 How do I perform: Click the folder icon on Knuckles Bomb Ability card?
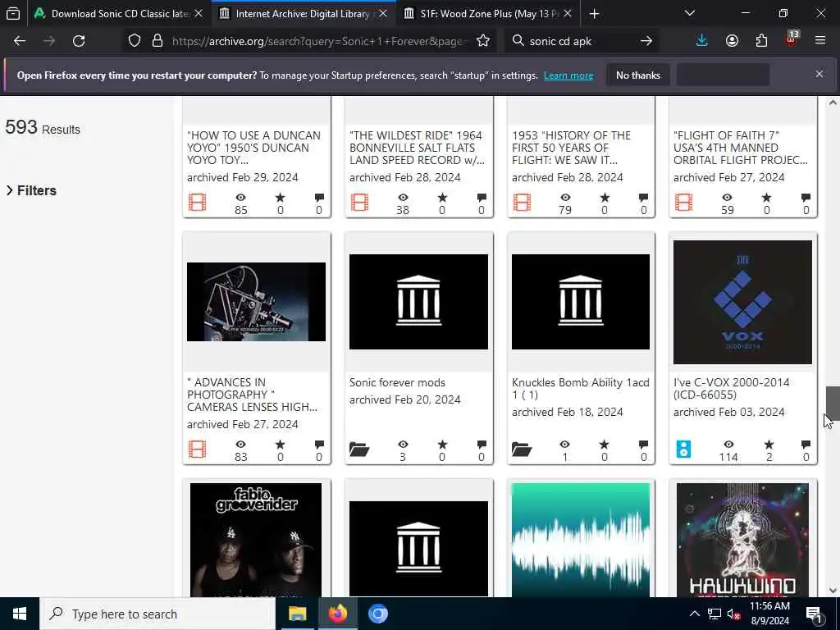[522, 449]
